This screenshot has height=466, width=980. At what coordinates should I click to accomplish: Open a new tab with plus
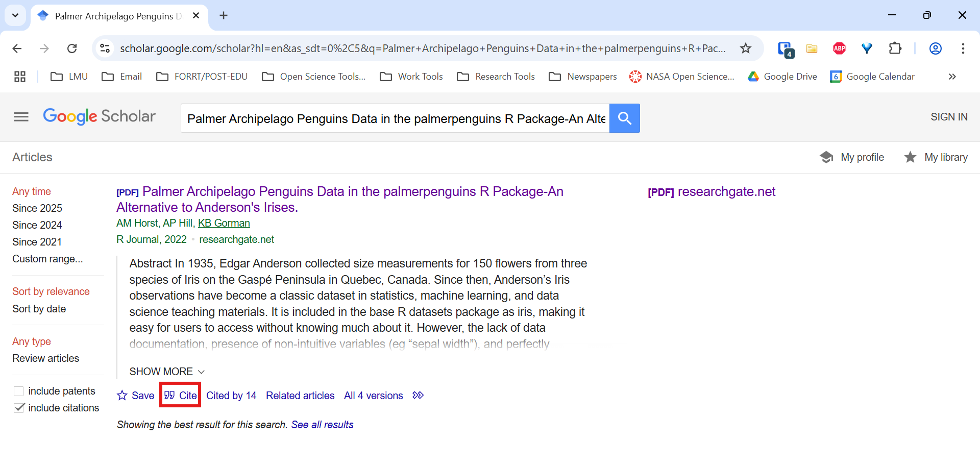tap(224, 16)
